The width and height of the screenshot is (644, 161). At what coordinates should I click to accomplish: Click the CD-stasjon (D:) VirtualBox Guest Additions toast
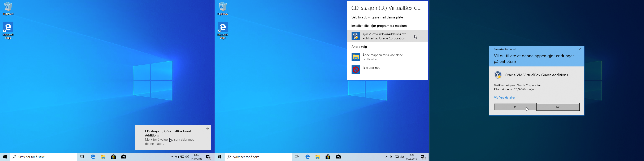click(x=173, y=137)
